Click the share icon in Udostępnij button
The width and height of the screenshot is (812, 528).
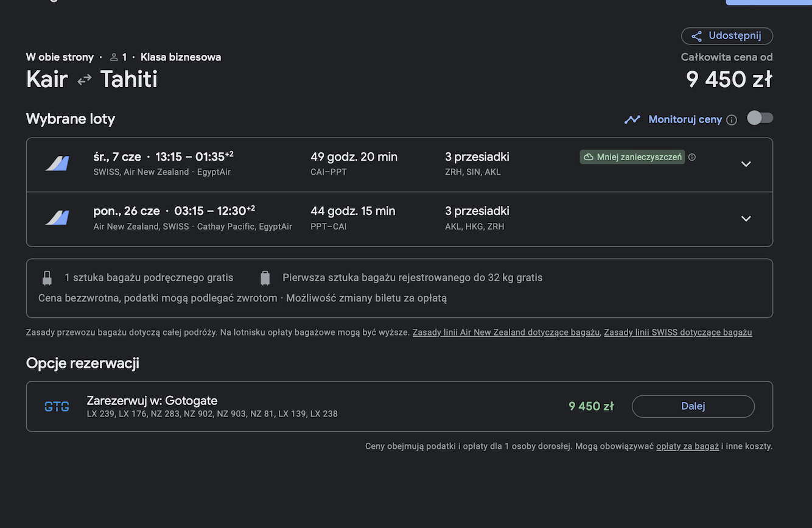[696, 36]
